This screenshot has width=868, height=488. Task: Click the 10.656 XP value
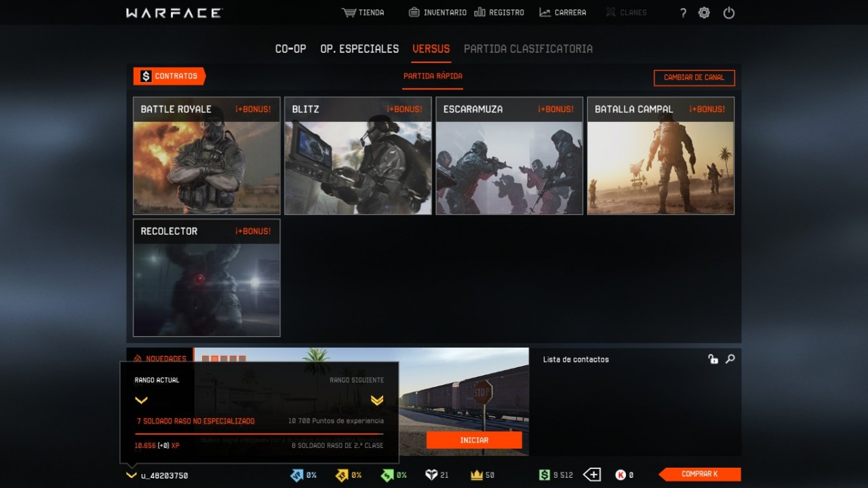tap(145, 445)
